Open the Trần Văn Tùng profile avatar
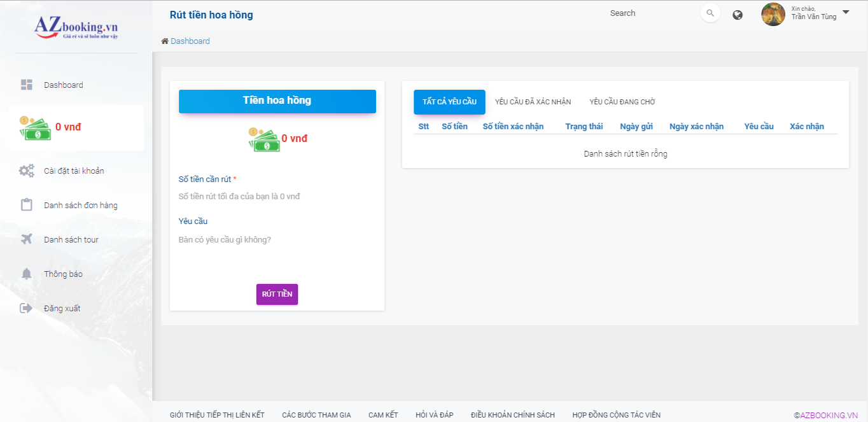 pos(773,14)
